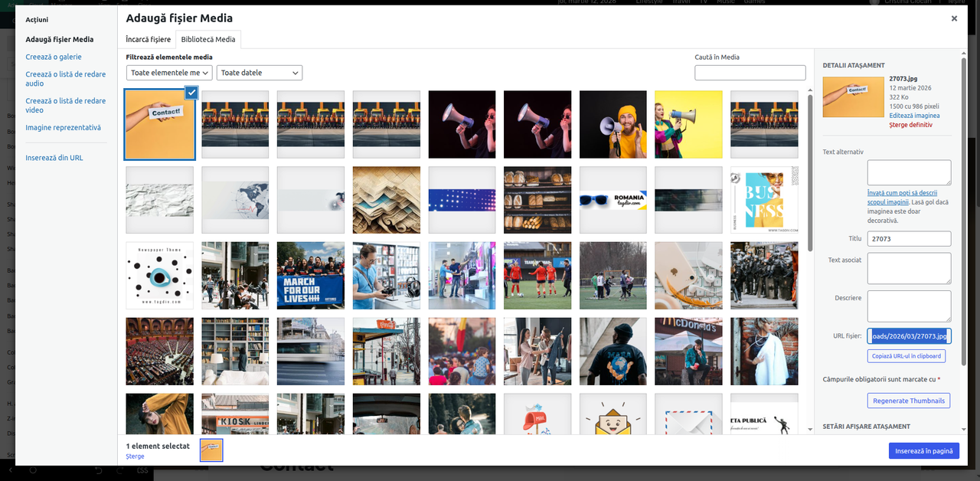Select the Apple device closeup thumbnail

[688, 276]
